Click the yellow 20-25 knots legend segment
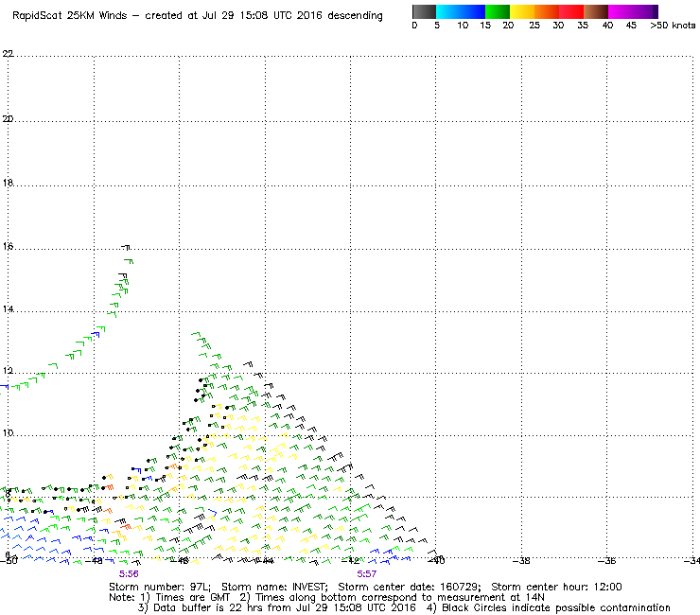700x615 pixels. point(522,11)
